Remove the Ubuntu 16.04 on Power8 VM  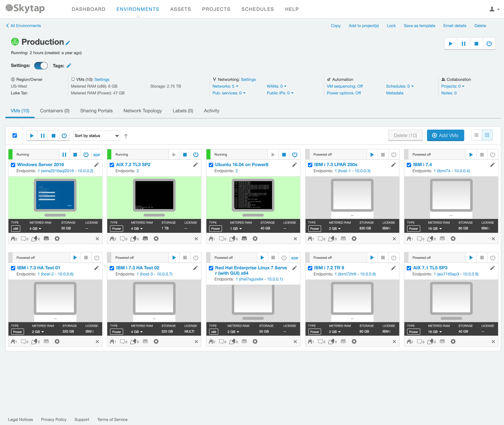[295, 239]
